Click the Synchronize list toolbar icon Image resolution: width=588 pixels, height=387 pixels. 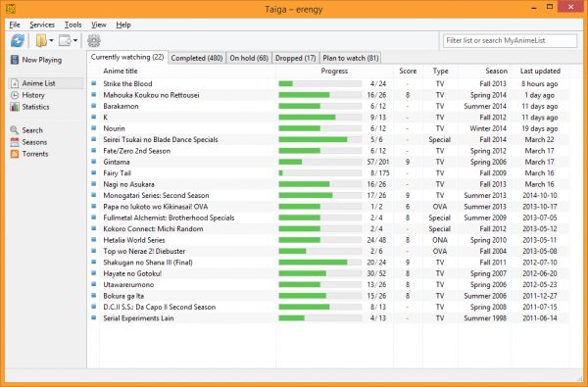(18, 40)
